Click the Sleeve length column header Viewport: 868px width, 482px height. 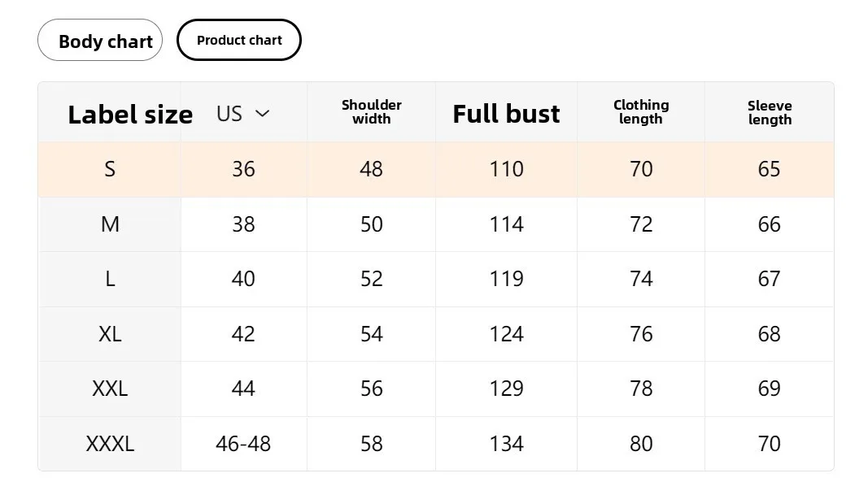[x=770, y=113]
